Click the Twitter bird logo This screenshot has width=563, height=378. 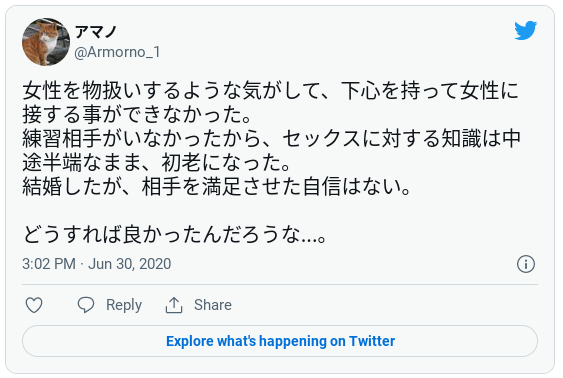(x=525, y=31)
